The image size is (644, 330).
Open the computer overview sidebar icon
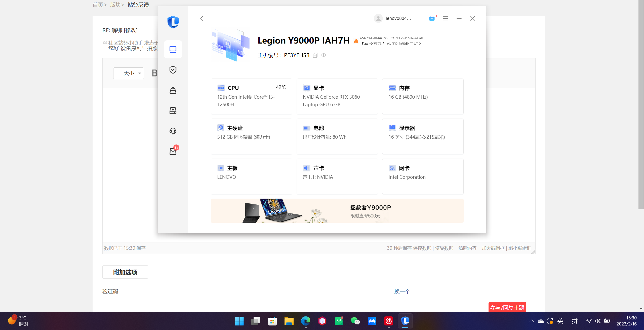click(173, 49)
